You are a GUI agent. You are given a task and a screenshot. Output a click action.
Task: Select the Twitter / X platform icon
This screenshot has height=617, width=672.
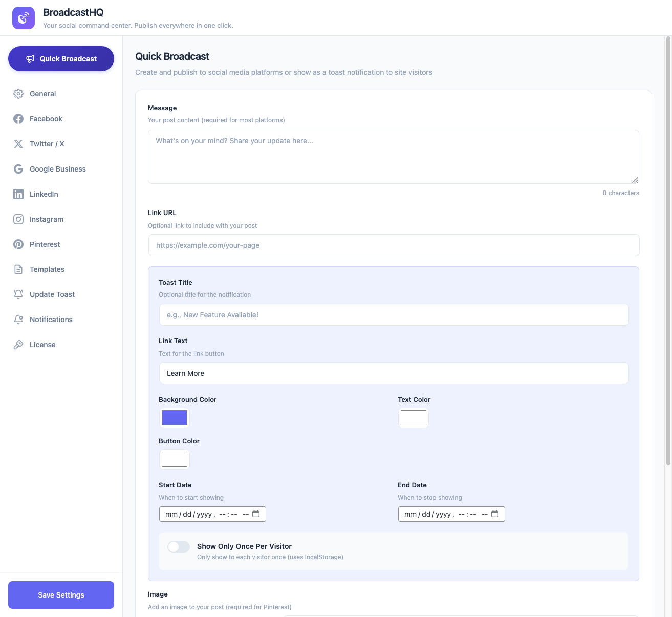[x=18, y=144]
